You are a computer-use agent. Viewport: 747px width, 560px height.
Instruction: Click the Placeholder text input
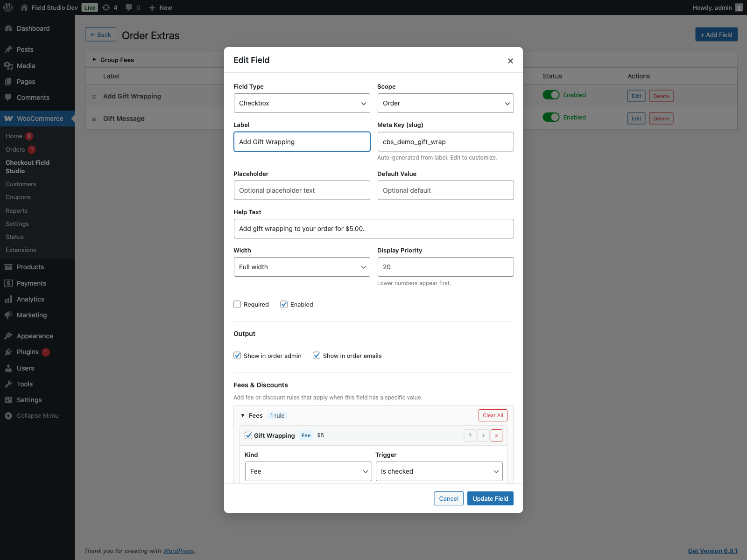point(302,190)
